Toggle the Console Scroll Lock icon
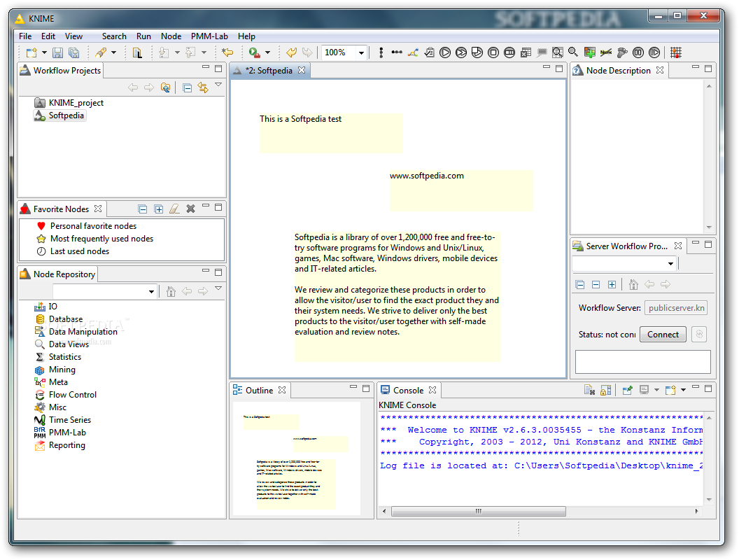This screenshot has height=560, width=739. 605,391
